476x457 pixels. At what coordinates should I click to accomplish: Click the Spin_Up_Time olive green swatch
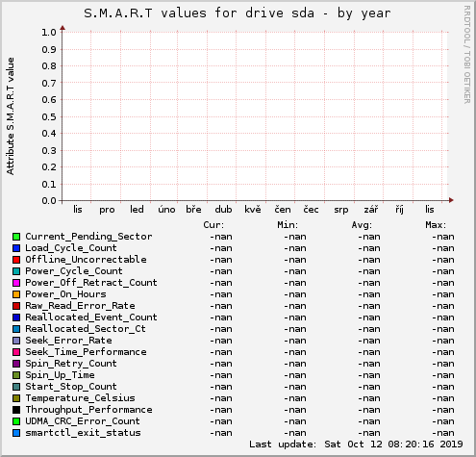coord(16,375)
